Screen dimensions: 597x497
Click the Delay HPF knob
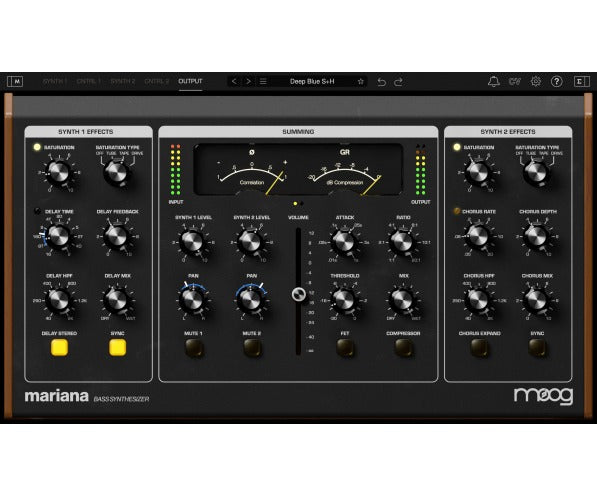point(59,300)
